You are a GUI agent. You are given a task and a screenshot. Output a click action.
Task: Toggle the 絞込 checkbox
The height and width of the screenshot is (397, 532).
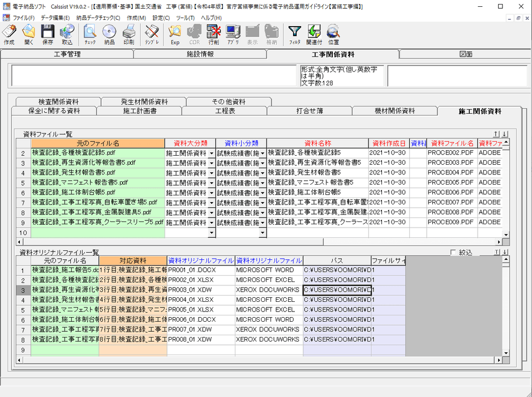(453, 253)
